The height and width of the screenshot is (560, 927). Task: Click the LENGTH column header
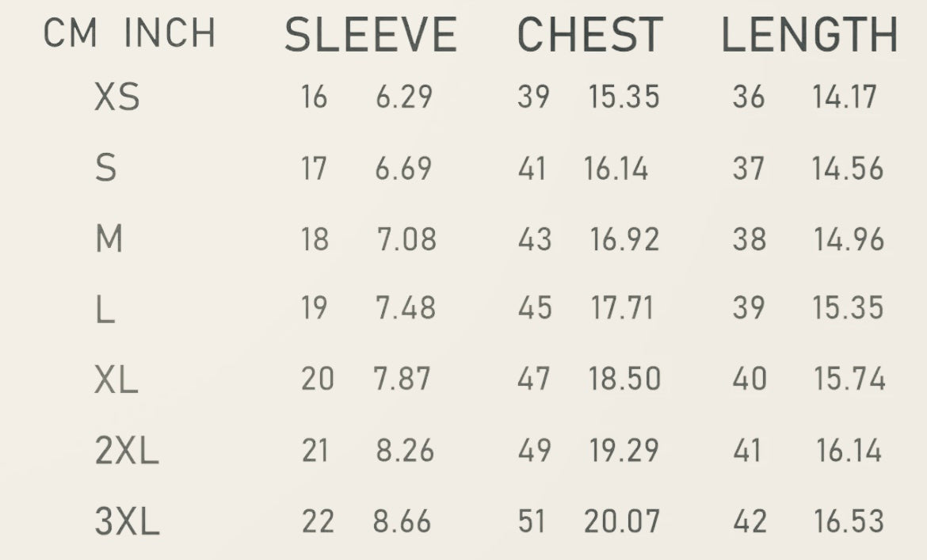(809, 35)
